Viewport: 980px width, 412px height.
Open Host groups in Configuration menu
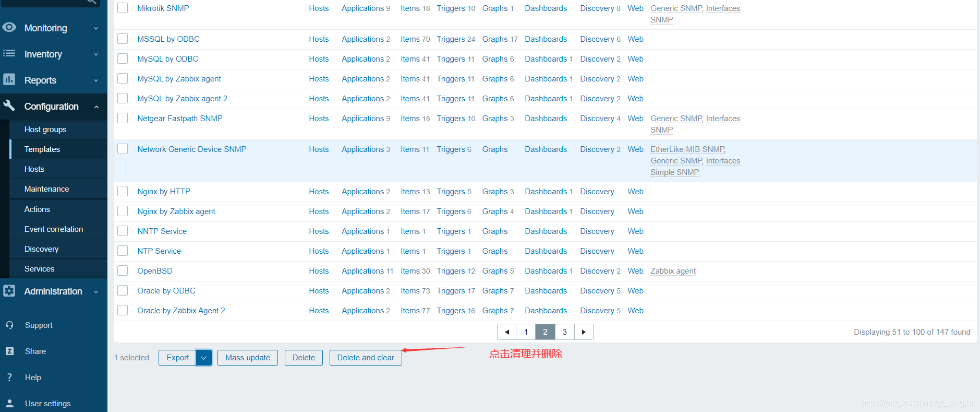point(58,129)
